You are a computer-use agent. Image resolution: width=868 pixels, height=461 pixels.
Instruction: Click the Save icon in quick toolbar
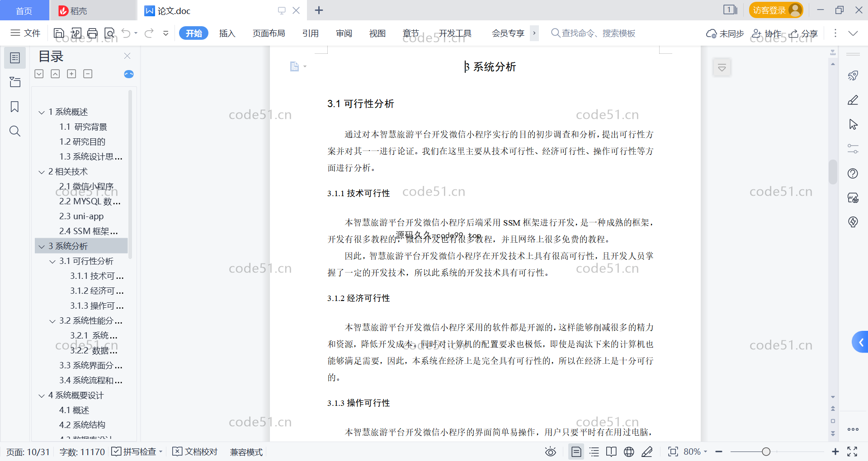pyautogui.click(x=59, y=33)
